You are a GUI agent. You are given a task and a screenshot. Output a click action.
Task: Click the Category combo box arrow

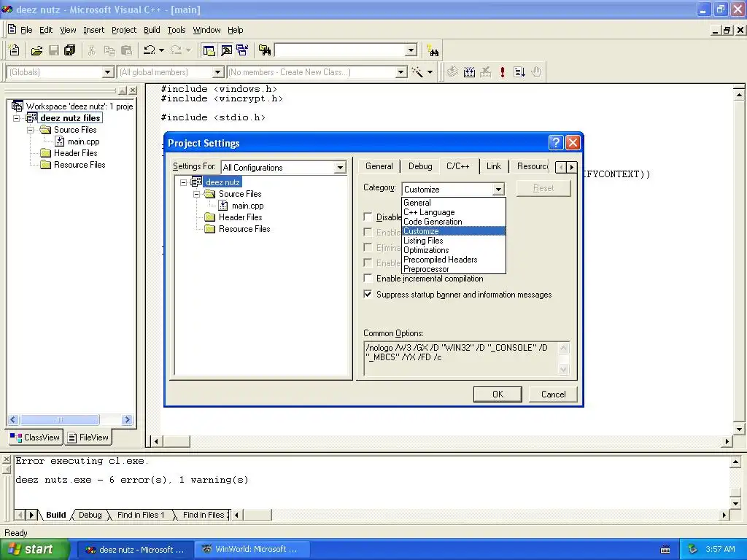(498, 189)
